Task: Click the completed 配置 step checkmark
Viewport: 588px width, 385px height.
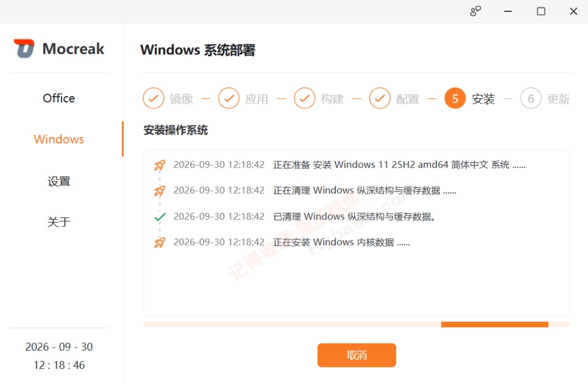Action: point(380,98)
